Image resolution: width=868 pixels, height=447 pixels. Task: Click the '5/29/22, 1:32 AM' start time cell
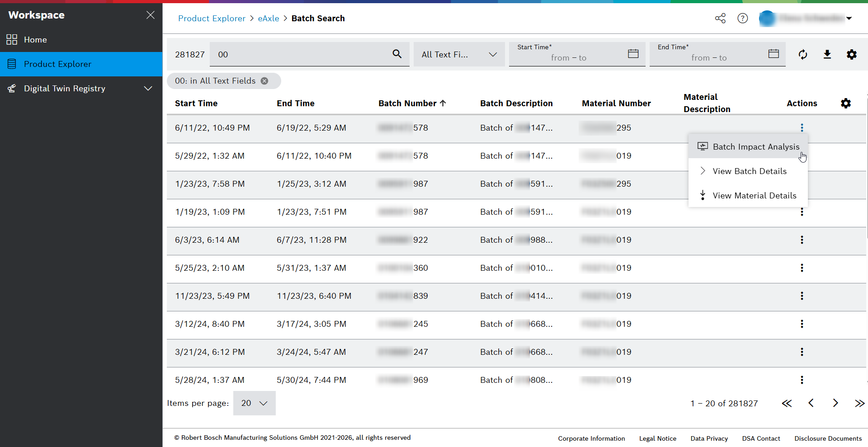coord(210,156)
